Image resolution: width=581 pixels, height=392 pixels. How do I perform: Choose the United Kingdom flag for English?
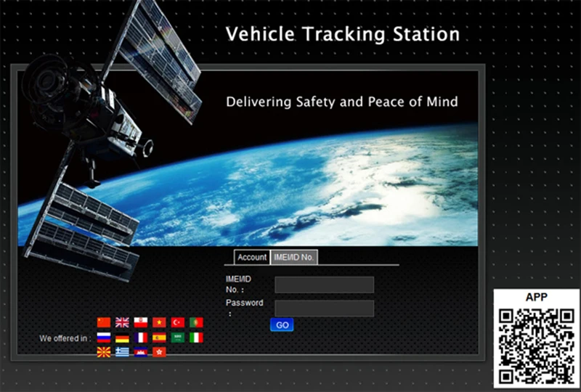[x=122, y=322]
